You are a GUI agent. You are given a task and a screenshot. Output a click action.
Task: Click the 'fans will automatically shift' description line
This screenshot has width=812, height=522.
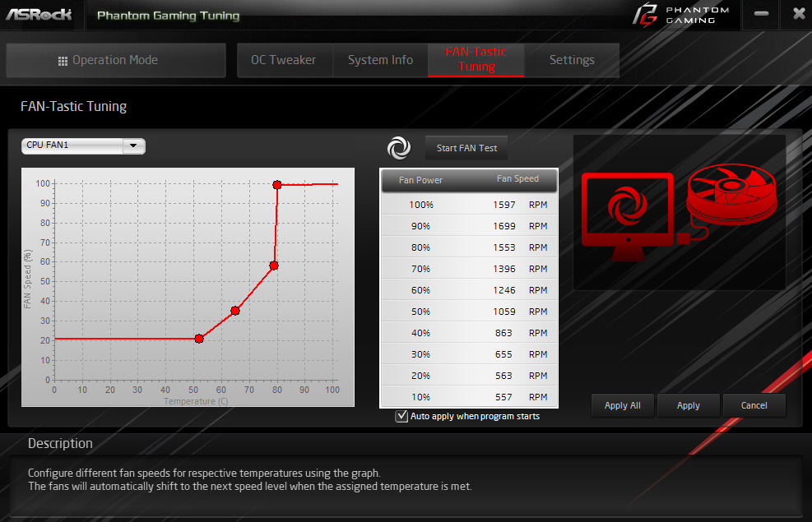249,487
